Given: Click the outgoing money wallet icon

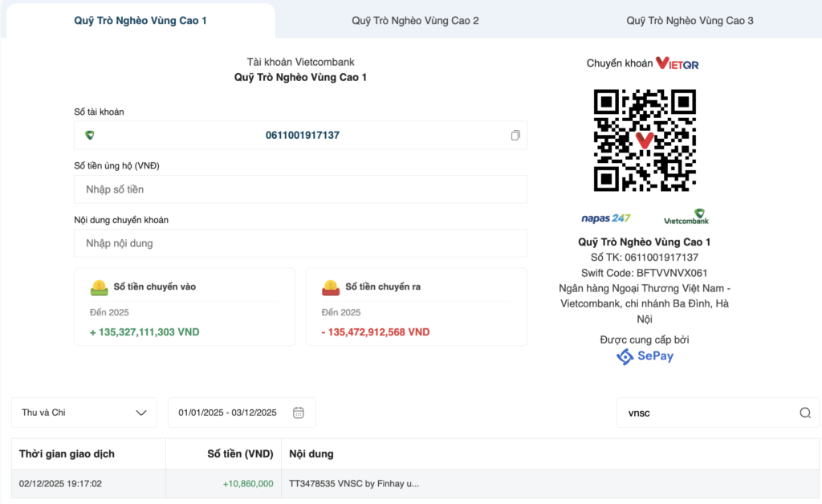Looking at the screenshot, I should tap(330, 287).
